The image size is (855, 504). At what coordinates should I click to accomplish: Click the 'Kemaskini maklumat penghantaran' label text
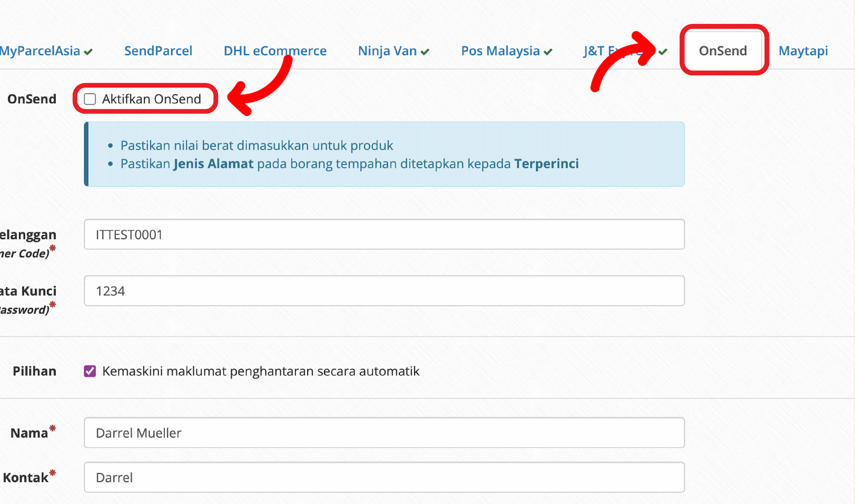click(x=261, y=371)
